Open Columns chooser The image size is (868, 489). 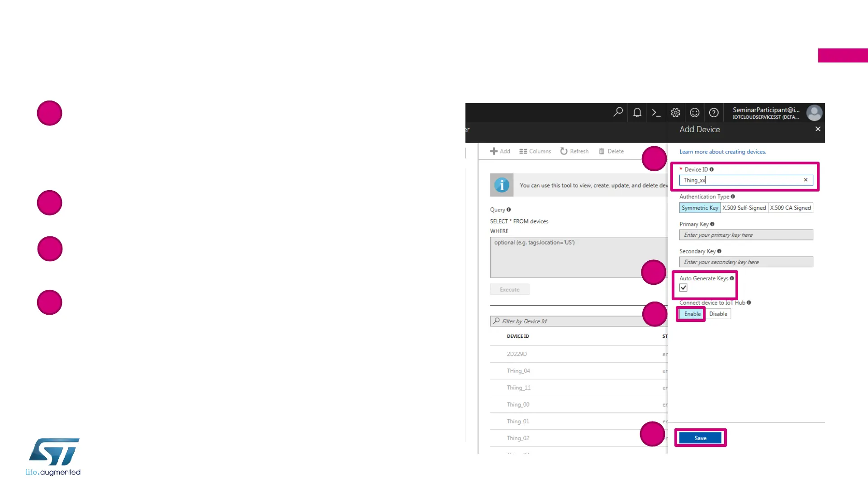pos(535,151)
